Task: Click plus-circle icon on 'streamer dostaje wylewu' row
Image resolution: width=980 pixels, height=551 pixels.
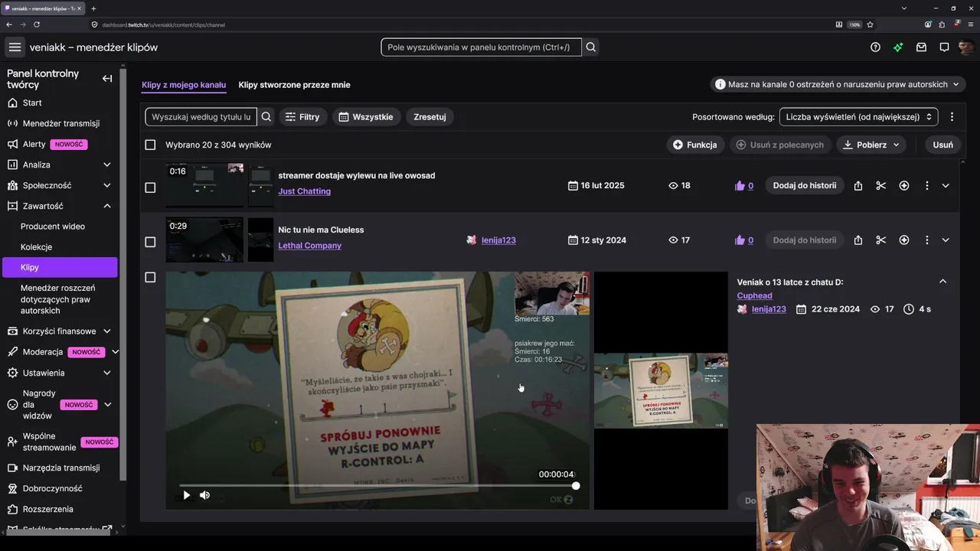Action: point(904,186)
